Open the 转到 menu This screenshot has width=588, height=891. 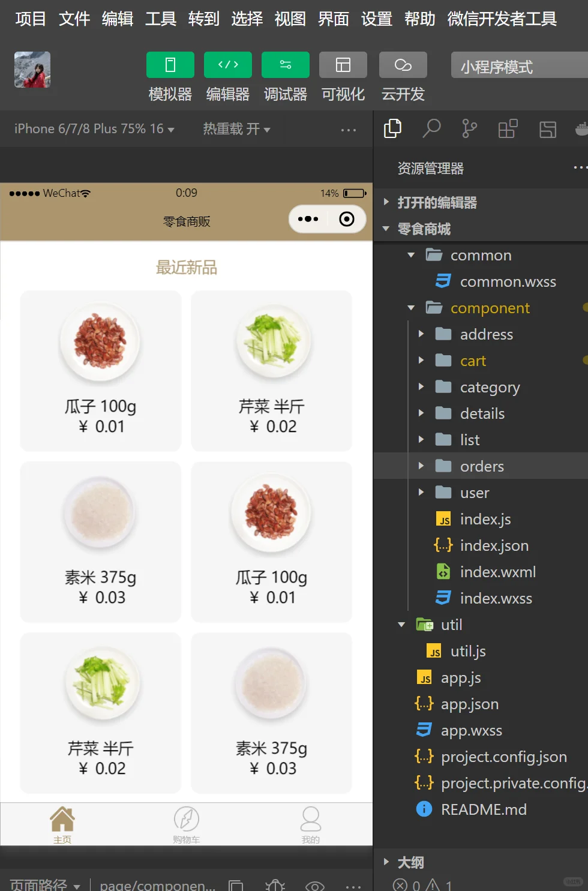204,19
